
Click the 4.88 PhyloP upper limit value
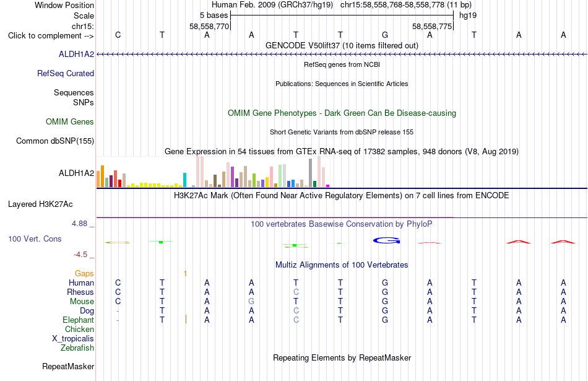tap(79, 224)
